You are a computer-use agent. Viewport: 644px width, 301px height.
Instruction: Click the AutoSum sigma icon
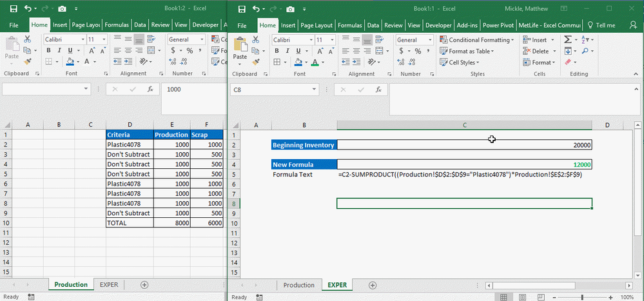568,40
